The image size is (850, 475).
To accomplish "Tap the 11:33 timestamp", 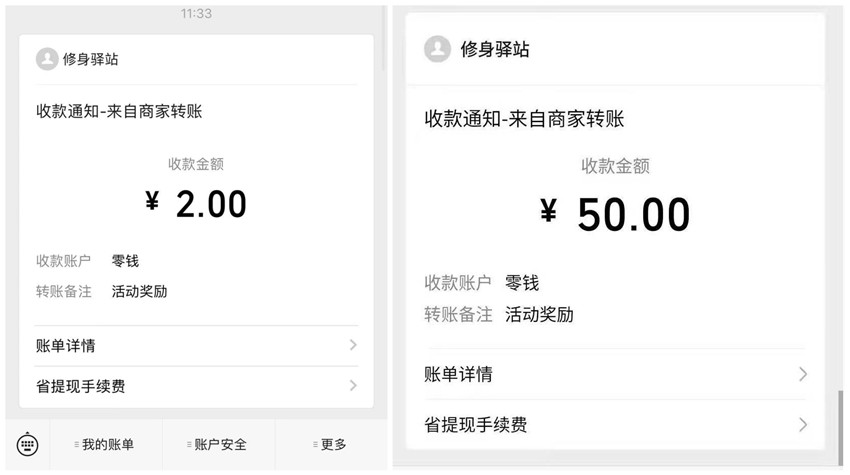I will pyautogui.click(x=196, y=14).
